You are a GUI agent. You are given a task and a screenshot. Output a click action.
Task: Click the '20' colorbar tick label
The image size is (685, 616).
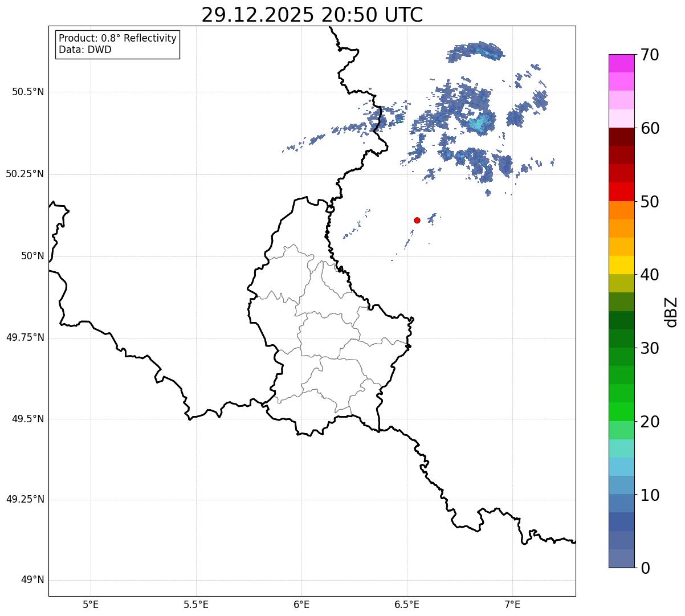coord(650,422)
